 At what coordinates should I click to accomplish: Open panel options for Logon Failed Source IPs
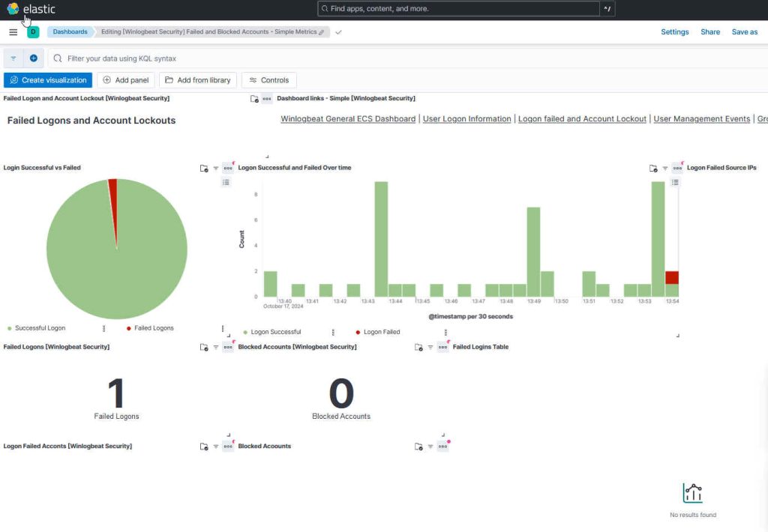676,168
